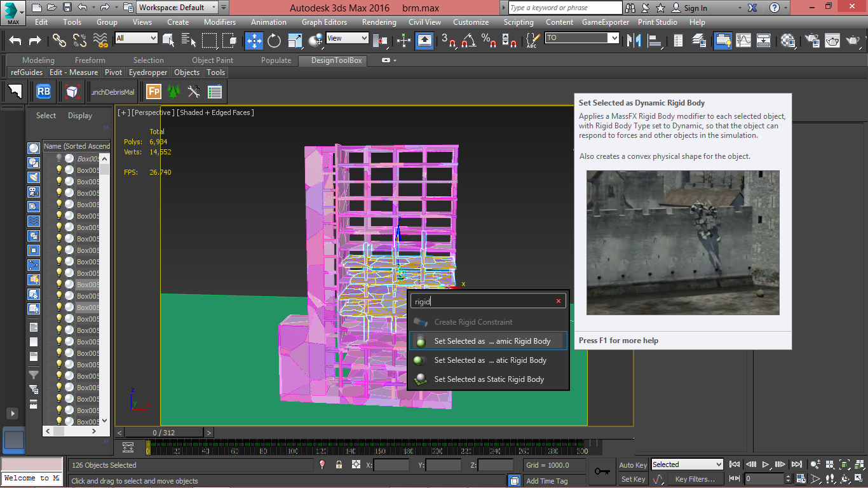This screenshot has height=488, width=868.
Task: Open the Selected key filter dropdown
Action: pyautogui.click(x=687, y=464)
